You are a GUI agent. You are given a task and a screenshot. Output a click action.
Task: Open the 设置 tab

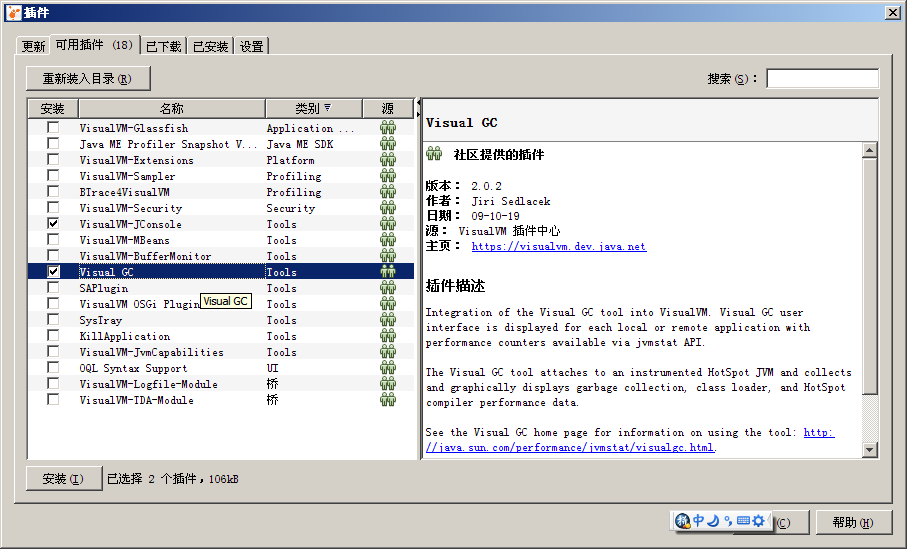(252, 46)
